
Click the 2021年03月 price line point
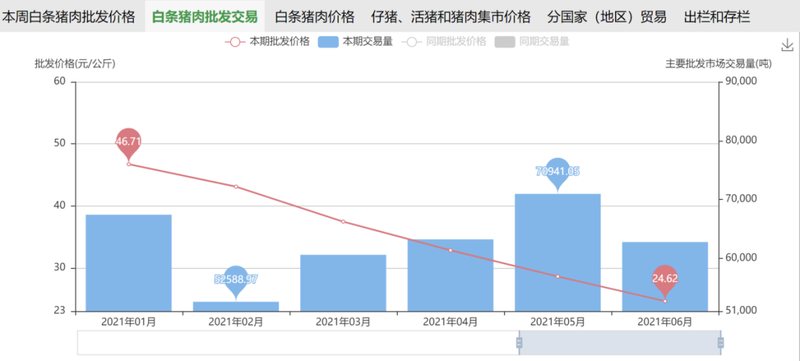pos(343,222)
